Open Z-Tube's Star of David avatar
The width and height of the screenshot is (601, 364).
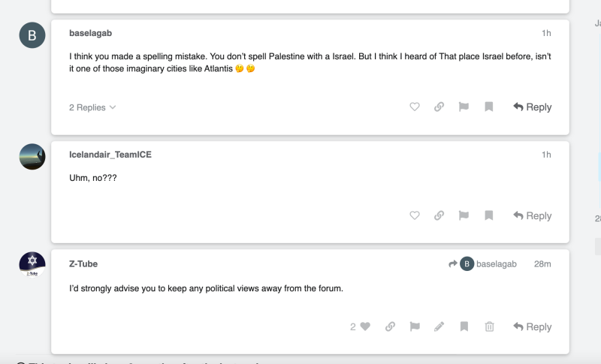(32, 264)
